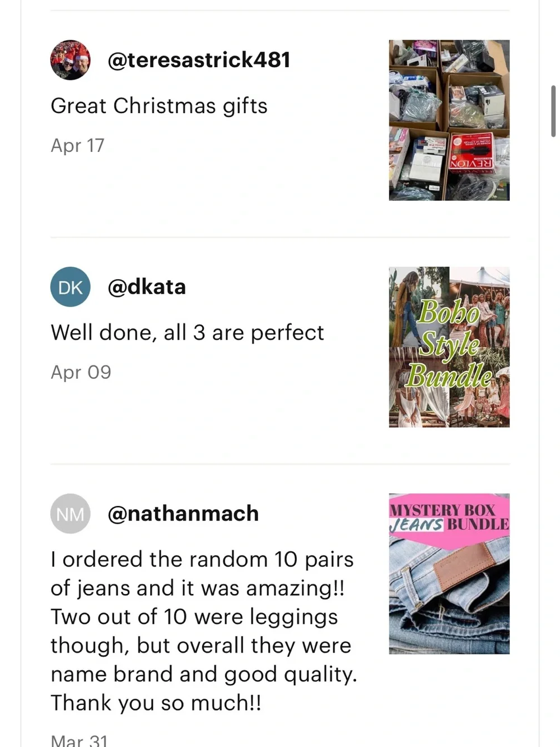Tap the DK initials avatar
560x747 pixels.
[70, 287]
